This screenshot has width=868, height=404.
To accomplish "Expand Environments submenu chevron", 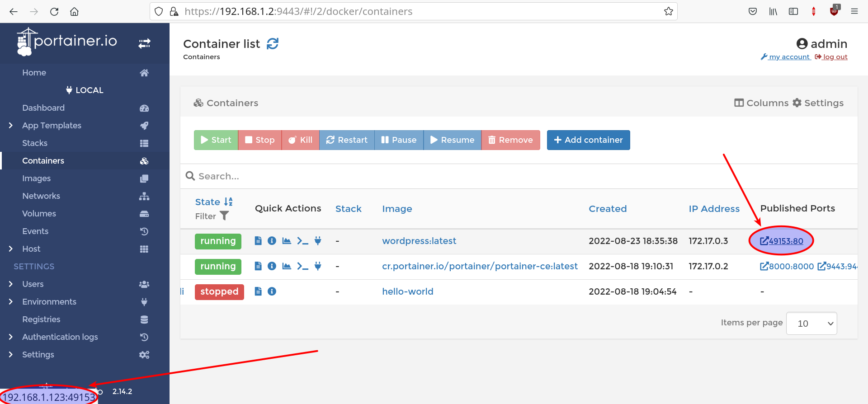I will pyautogui.click(x=10, y=301).
